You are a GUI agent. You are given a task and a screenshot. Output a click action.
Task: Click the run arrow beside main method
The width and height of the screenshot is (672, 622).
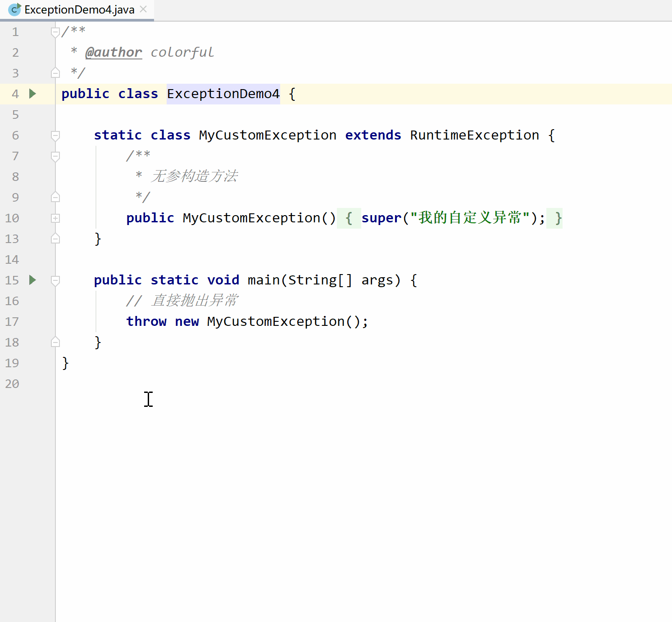point(32,280)
